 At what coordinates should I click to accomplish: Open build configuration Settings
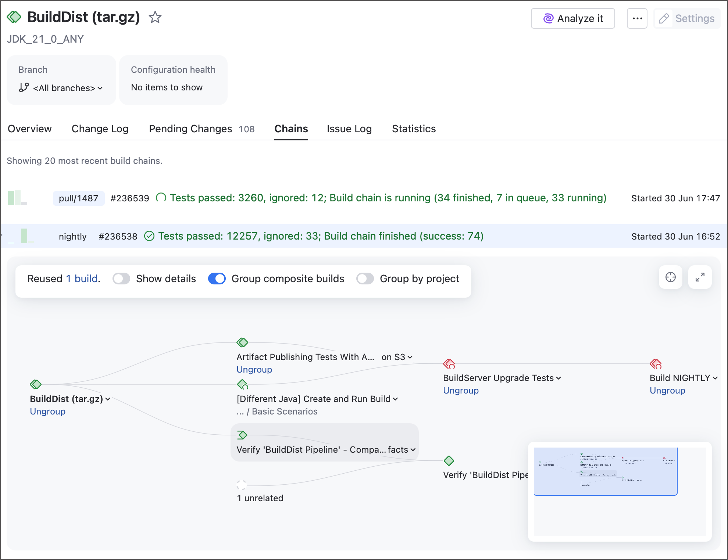687,18
